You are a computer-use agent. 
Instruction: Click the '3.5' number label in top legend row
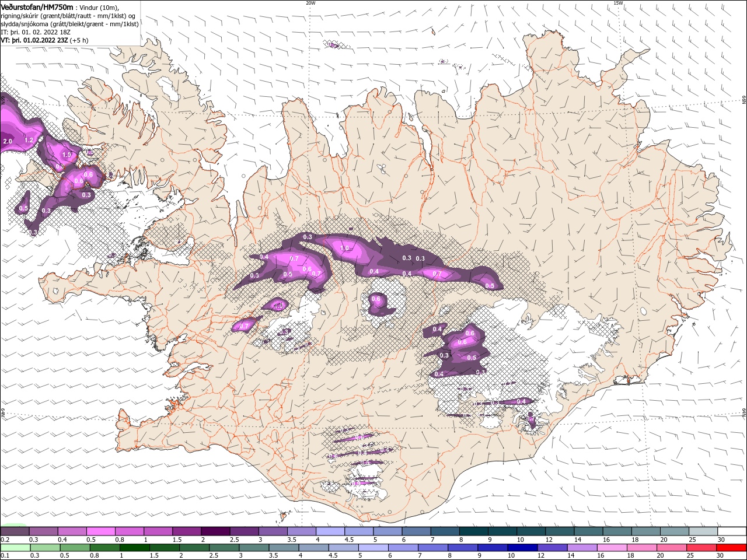[x=291, y=540]
